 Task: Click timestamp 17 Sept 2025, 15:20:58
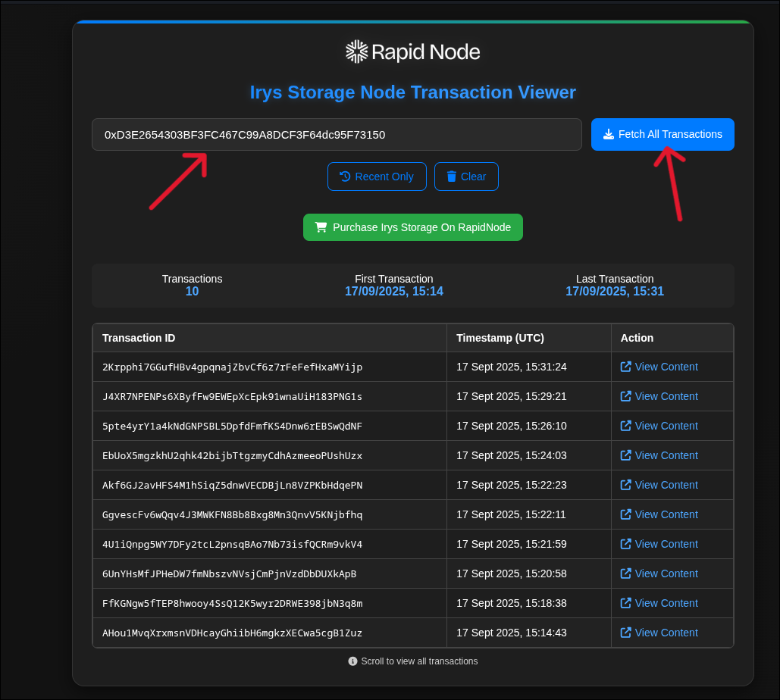(512, 573)
